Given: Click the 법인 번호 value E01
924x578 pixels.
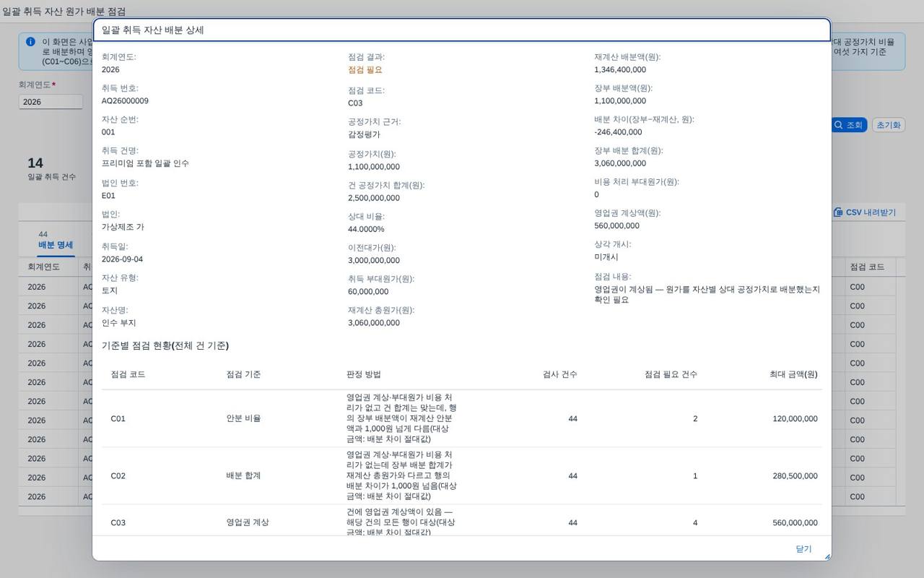Looking at the screenshot, I should tap(108, 196).
